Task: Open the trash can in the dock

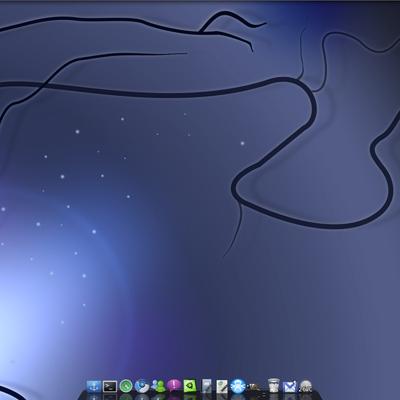Action: tap(274, 386)
